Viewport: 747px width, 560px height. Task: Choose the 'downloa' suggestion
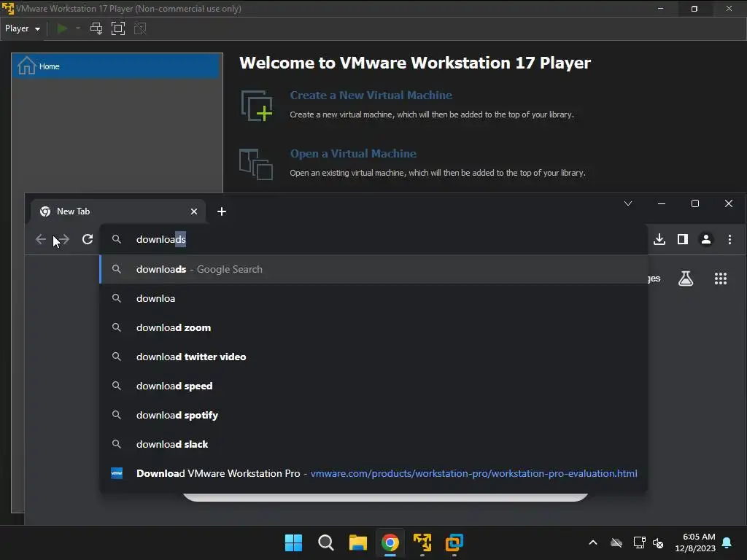(373, 298)
